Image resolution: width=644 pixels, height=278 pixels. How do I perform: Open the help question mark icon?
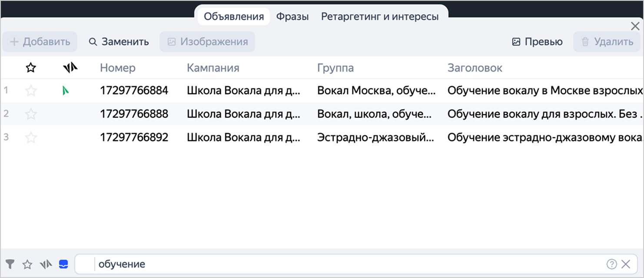[x=611, y=264]
